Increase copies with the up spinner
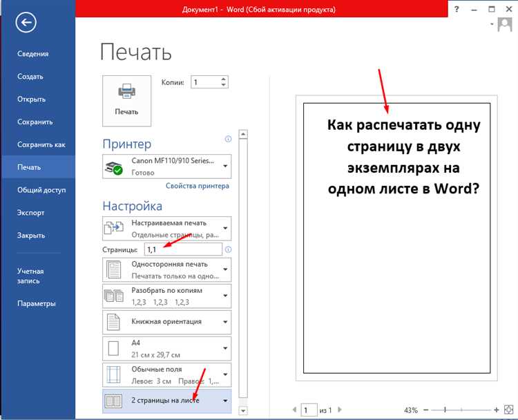The width and height of the screenshot is (518, 420). [224, 79]
